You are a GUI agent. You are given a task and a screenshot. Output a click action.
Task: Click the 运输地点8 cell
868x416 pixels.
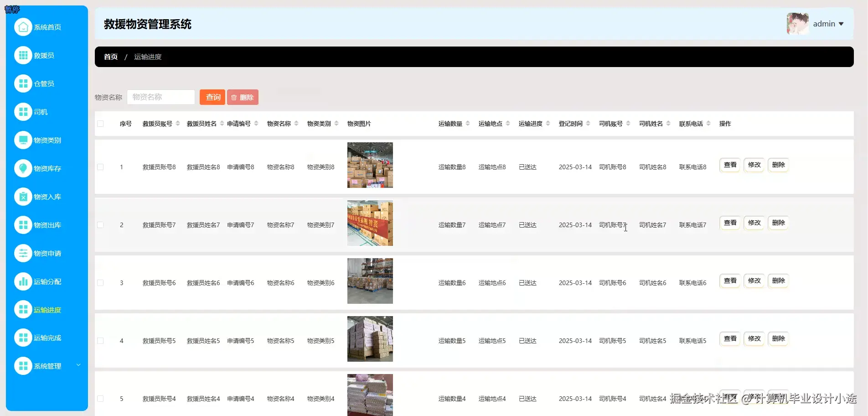tap(492, 167)
